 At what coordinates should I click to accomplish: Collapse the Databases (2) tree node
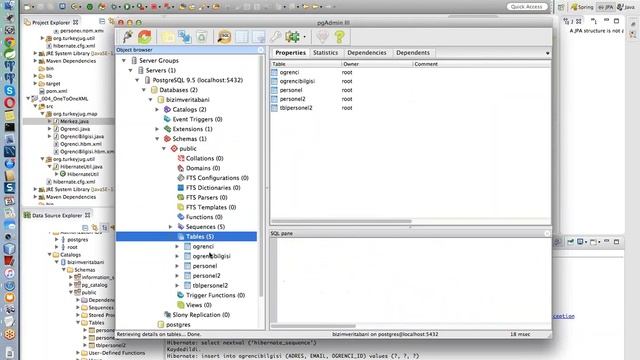(144, 90)
